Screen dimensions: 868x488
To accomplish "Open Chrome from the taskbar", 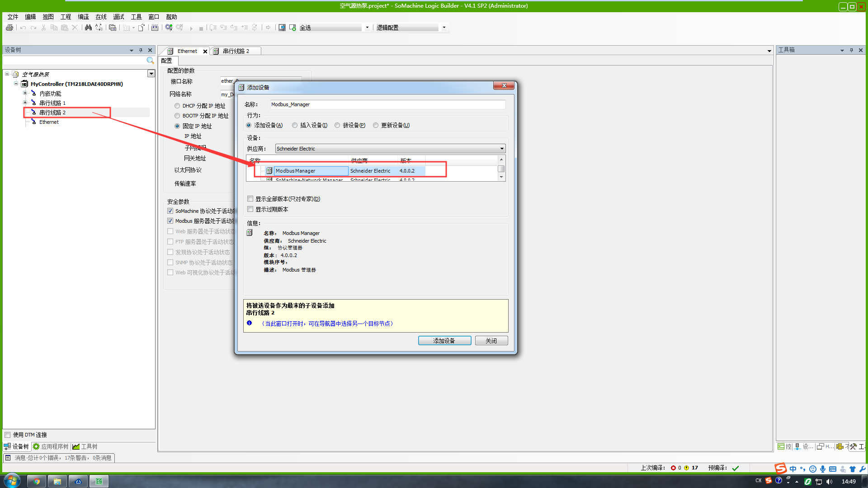I will (x=37, y=481).
